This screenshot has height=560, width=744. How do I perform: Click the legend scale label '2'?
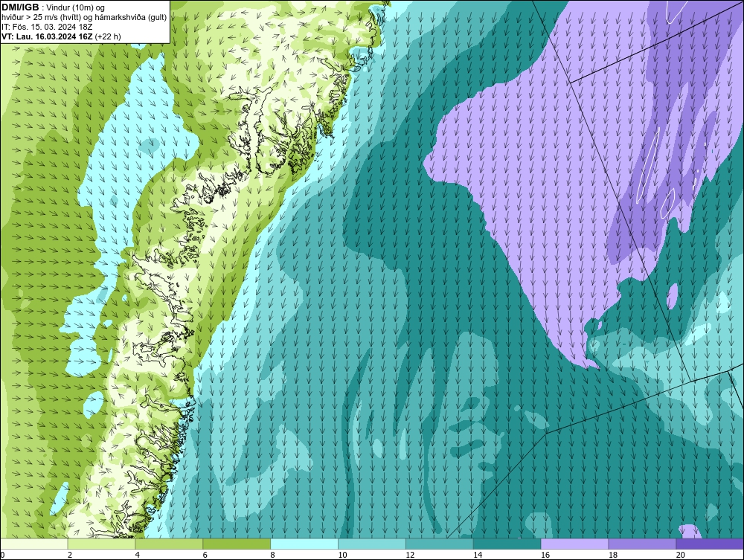coord(70,555)
